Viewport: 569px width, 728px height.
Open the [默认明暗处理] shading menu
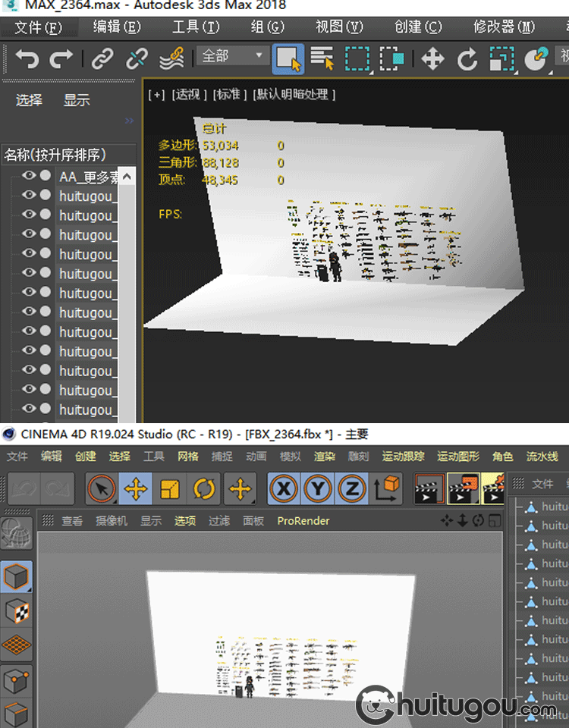[294, 95]
